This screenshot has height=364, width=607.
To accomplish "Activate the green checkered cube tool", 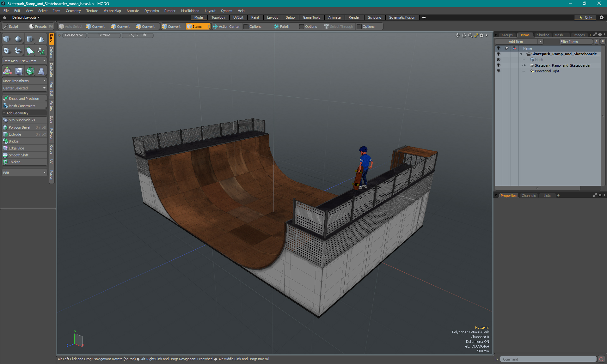I will (30, 71).
